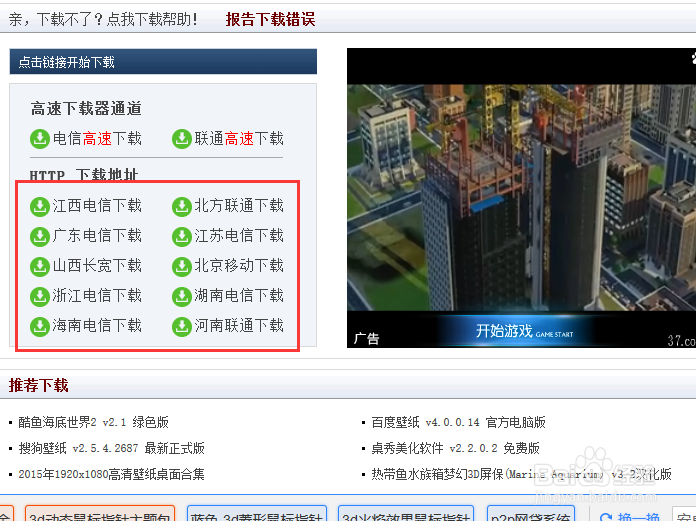Click download icon next to 山西长宽下载

click(x=40, y=267)
